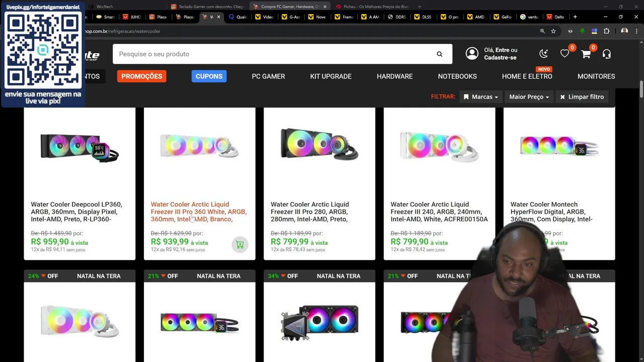Image resolution: width=644 pixels, height=362 pixels.
Task: Open the PC GAMER menu
Action: 268,76
